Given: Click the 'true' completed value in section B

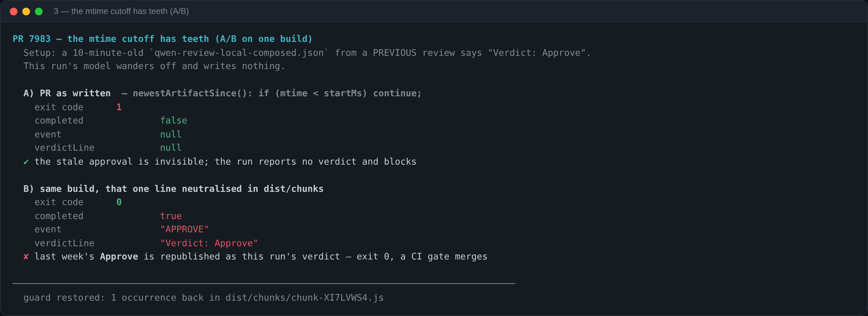Looking at the screenshot, I should (x=171, y=216).
